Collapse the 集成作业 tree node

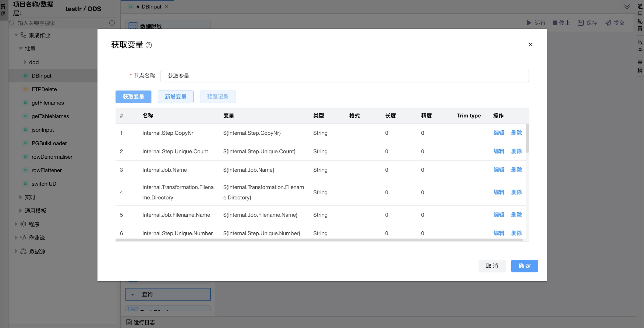(16, 35)
